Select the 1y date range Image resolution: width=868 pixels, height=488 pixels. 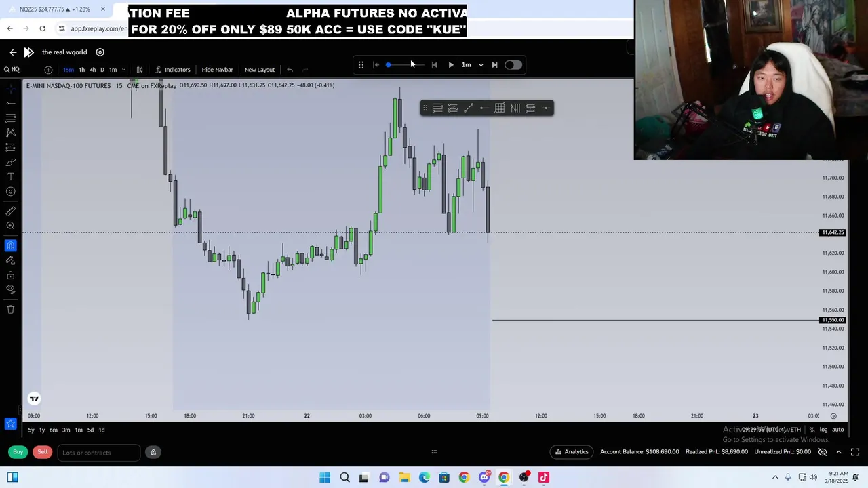(x=42, y=430)
